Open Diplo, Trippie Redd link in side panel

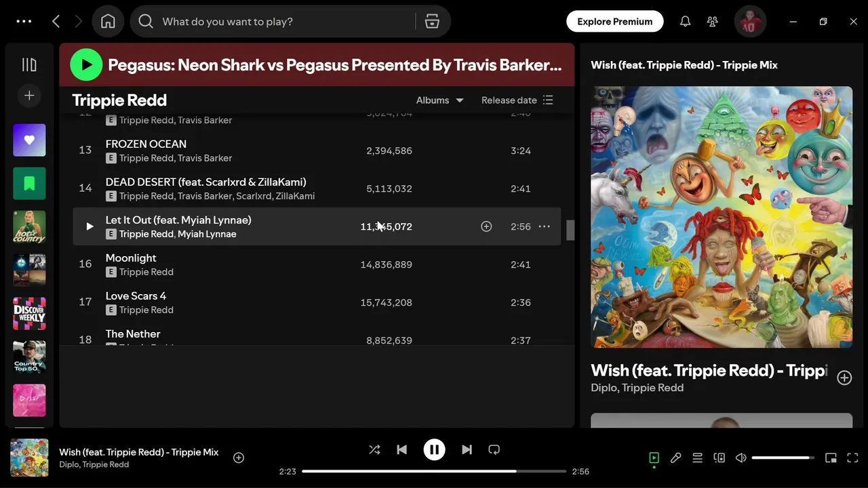[x=637, y=388]
